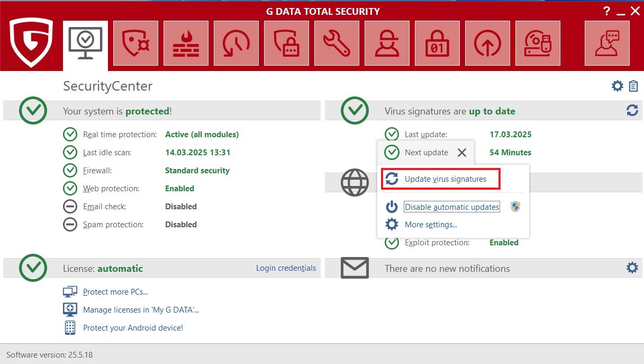The height and width of the screenshot is (364, 644).
Task: Click the More settings gear icon
Action: click(392, 225)
